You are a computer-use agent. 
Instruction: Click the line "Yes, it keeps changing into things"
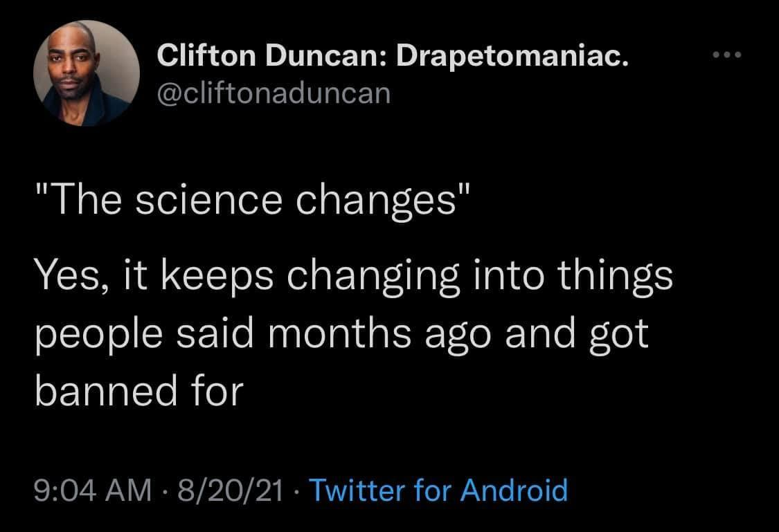pyautogui.click(x=353, y=278)
